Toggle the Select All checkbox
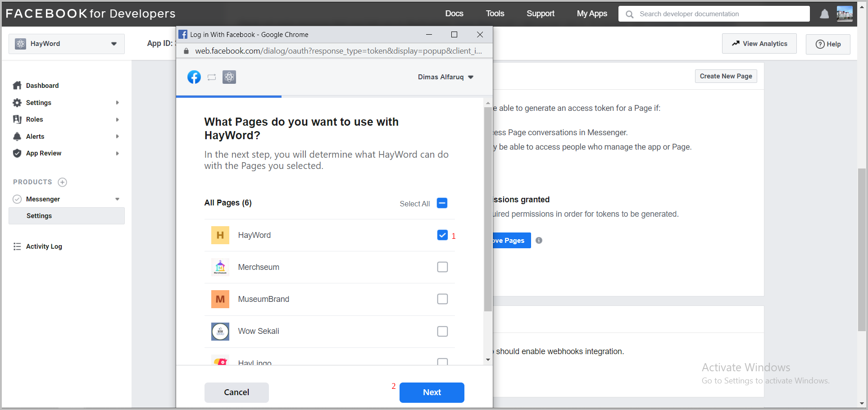This screenshot has width=868, height=410. click(442, 203)
